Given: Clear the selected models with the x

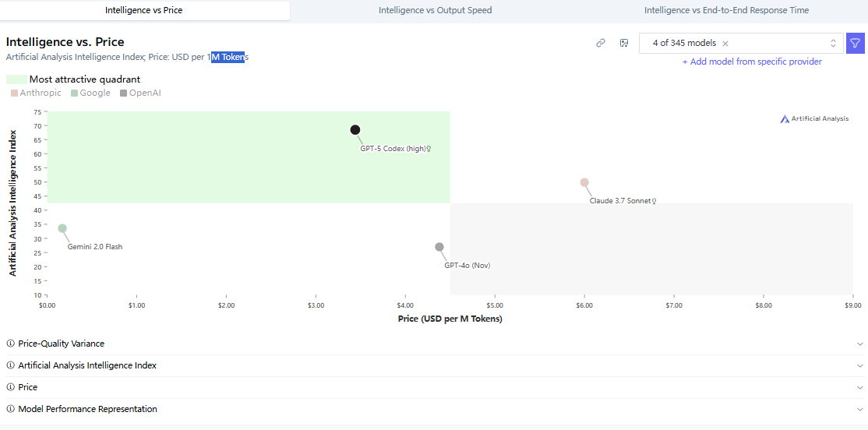Looking at the screenshot, I should click(x=725, y=43).
